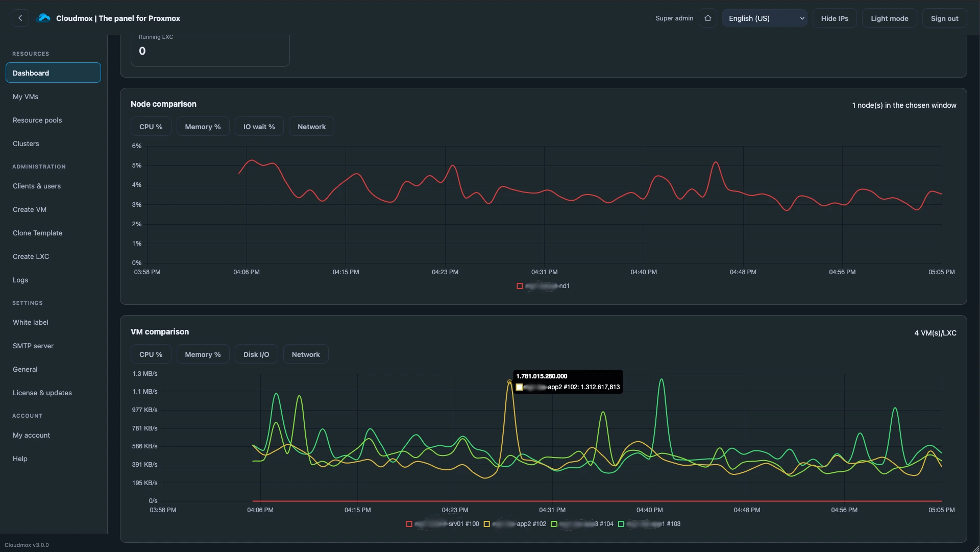Click the Node comparison heading
The height and width of the screenshot is (552, 980).
(x=163, y=104)
